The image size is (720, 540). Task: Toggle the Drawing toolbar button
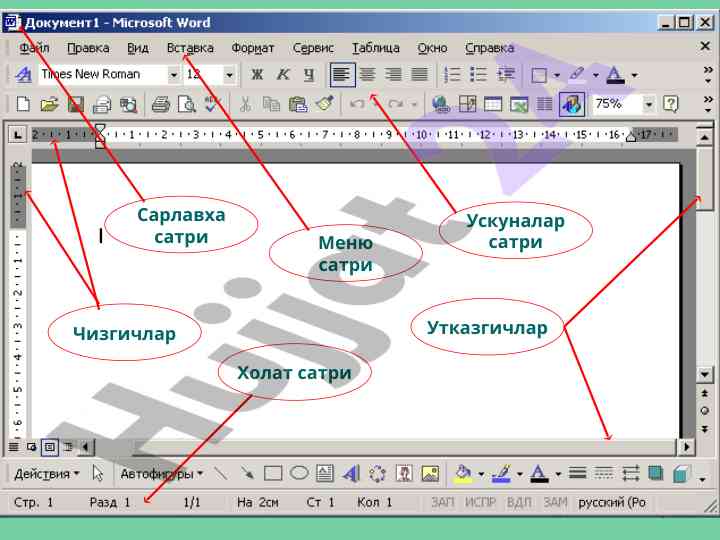click(572, 104)
